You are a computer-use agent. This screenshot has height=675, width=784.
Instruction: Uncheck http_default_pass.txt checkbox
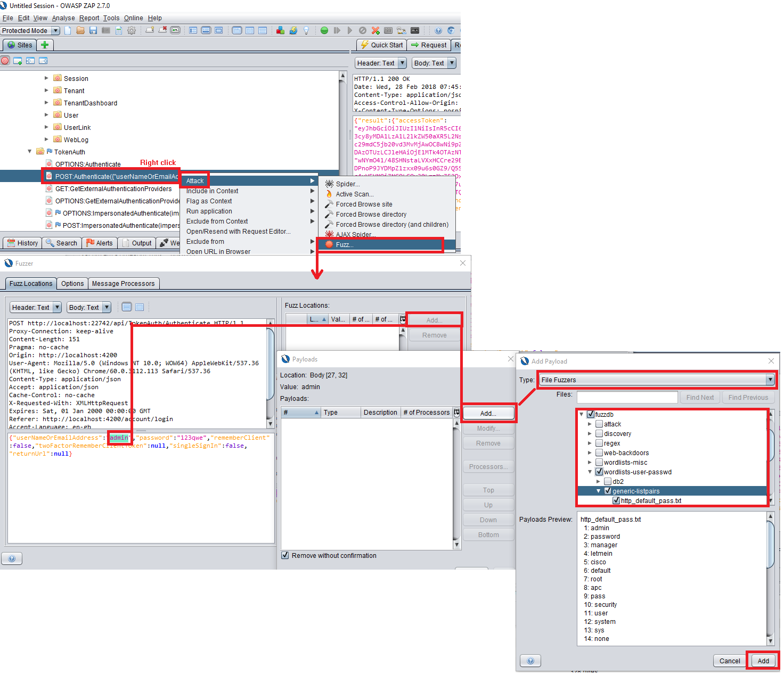pos(616,500)
